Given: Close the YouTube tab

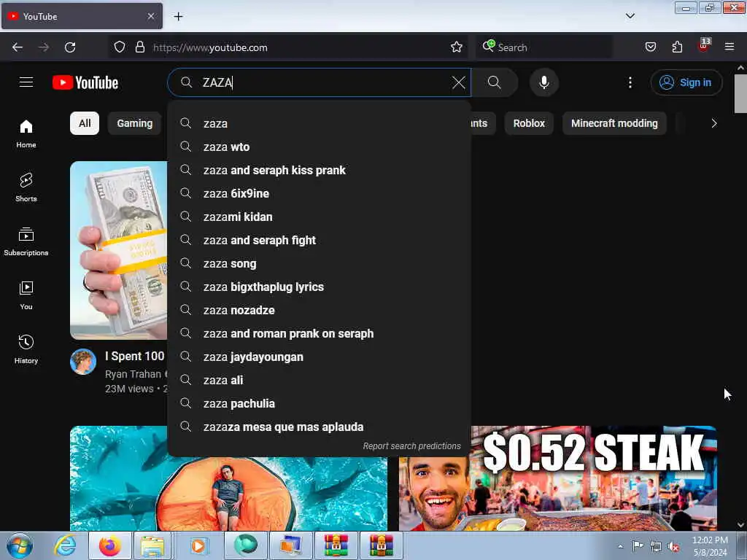Looking at the screenshot, I should (x=151, y=16).
